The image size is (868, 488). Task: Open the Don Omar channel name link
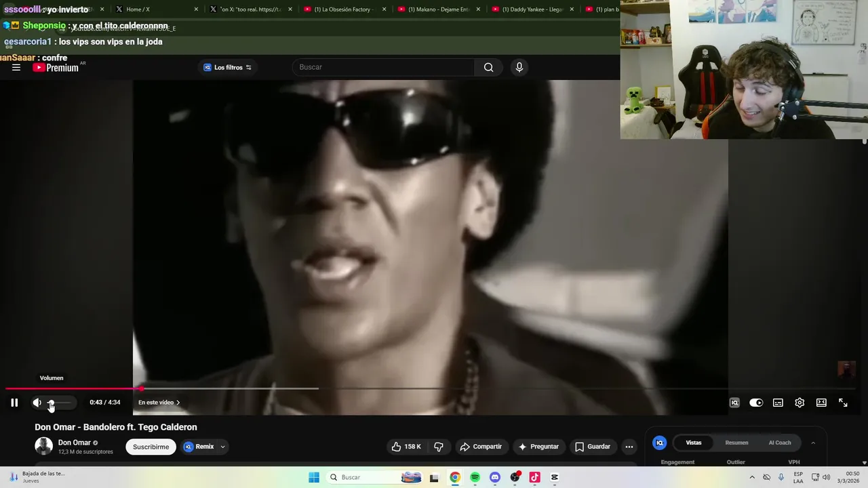[75, 443]
